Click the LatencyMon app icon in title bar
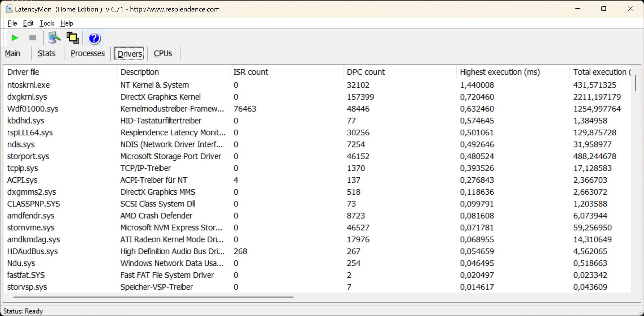 [x=9, y=9]
